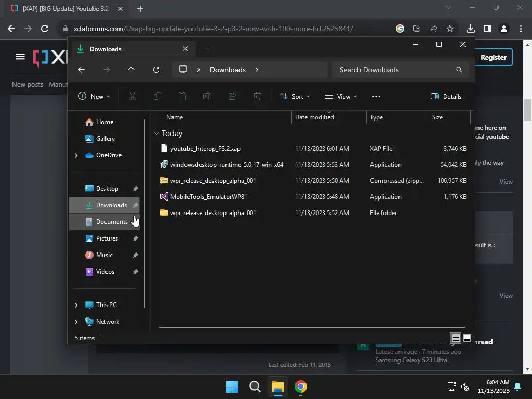Open Chrome side panel icon

point(487,29)
